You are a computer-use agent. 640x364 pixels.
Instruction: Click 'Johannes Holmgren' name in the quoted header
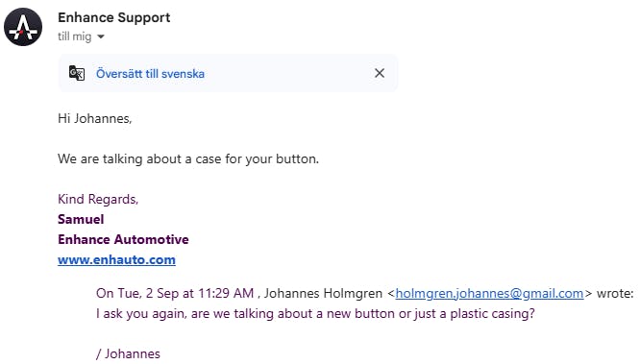click(x=323, y=293)
